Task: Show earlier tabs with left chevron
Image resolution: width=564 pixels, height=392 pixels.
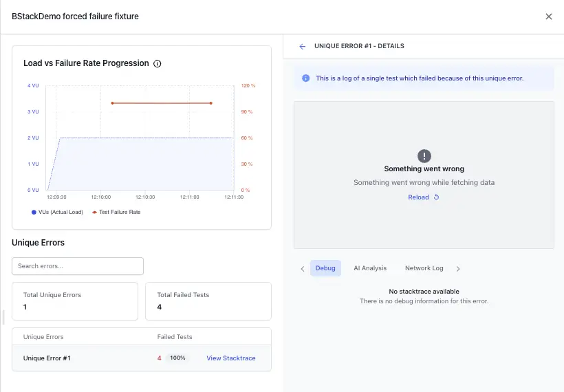Action: (x=303, y=269)
